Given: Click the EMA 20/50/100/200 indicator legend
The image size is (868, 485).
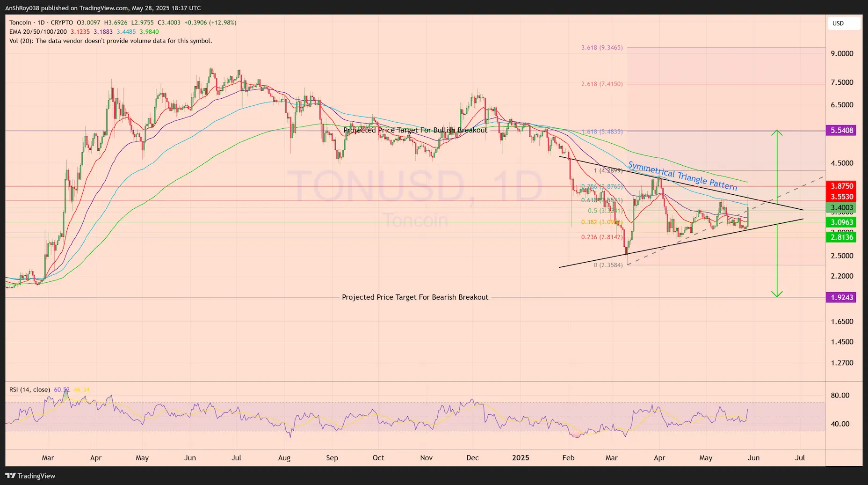Looking at the screenshot, I should (37, 31).
